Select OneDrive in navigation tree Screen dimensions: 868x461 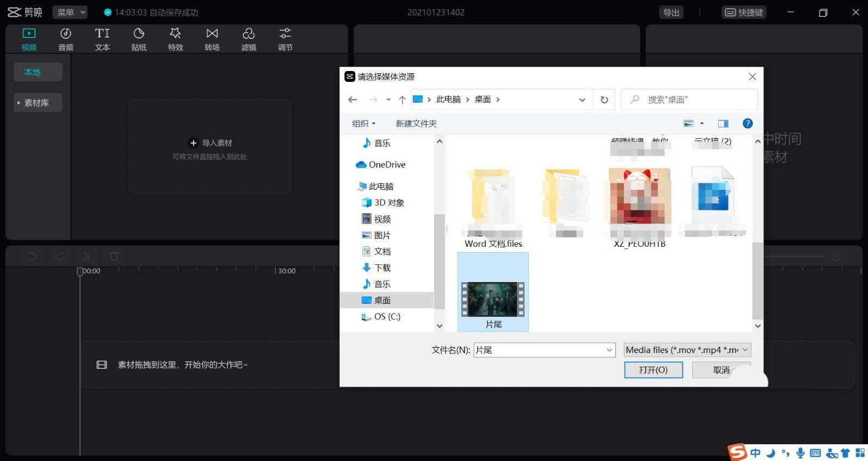click(381, 165)
